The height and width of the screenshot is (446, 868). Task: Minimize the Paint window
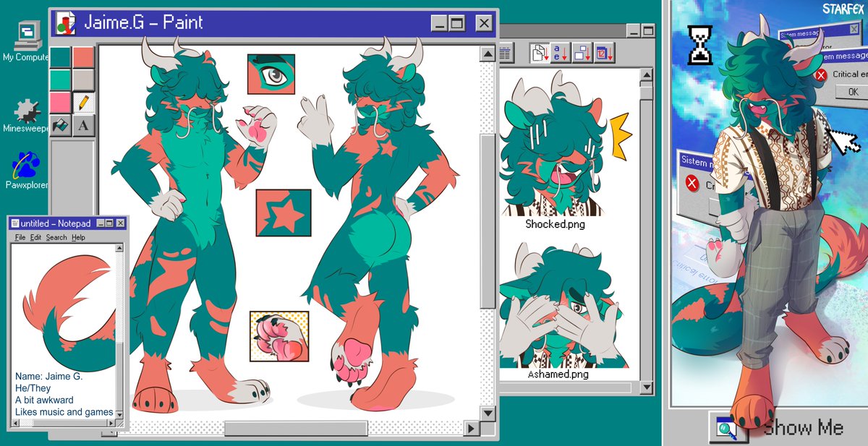(x=440, y=23)
